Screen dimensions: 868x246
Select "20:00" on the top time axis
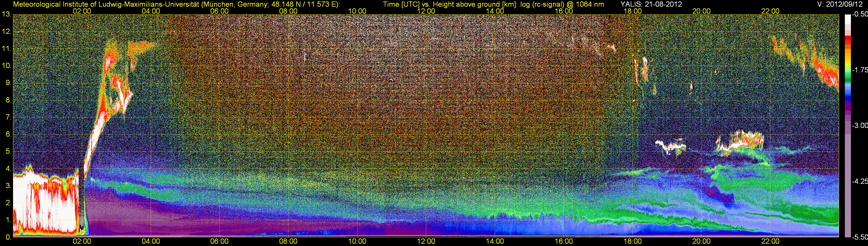pos(702,11)
